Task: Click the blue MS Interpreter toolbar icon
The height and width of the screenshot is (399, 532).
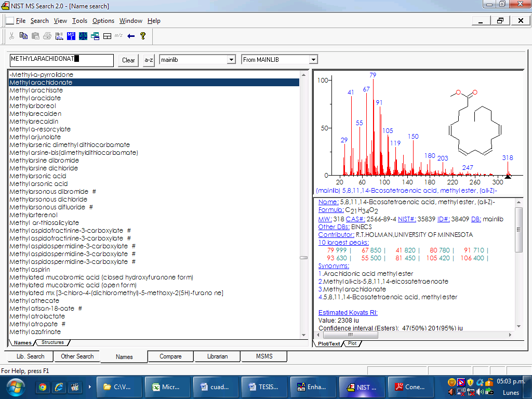Action: click(71, 36)
